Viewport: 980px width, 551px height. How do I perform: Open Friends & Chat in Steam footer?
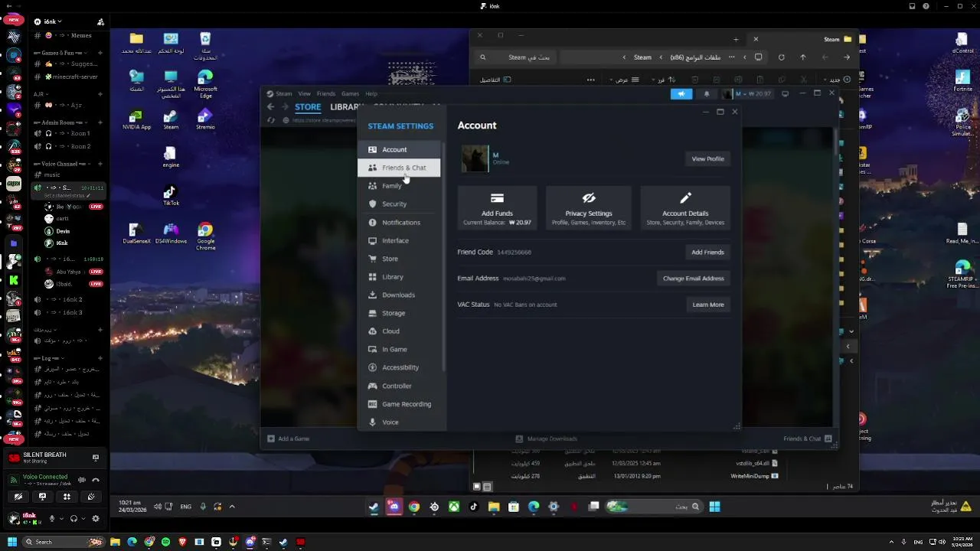coord(808,439)
